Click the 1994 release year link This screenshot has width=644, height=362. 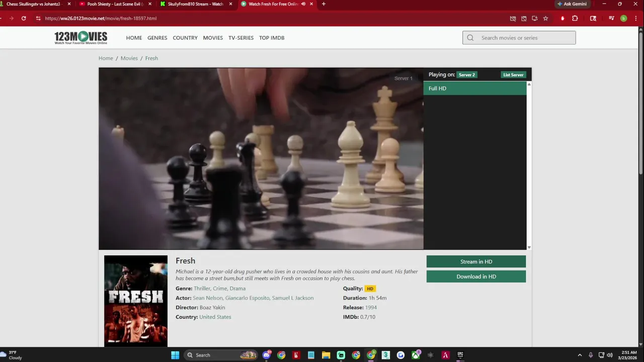tap(371, 308)
